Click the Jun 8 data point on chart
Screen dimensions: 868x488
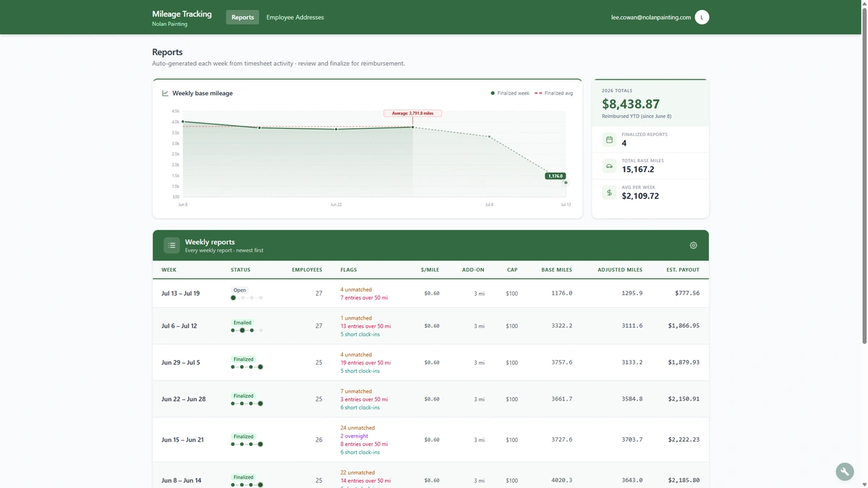pos(183,122)
